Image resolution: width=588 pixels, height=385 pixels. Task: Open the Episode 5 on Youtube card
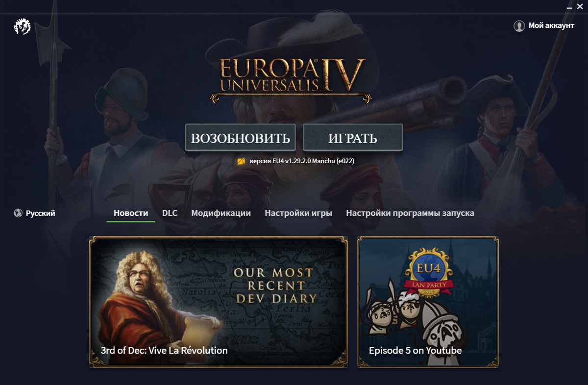coord(428,302)
